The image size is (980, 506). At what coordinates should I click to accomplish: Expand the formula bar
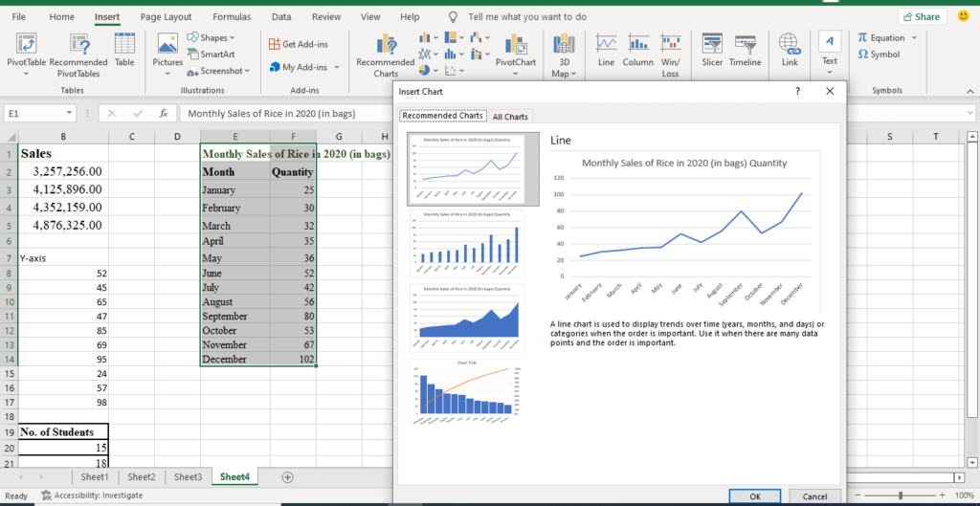(970, 114)
